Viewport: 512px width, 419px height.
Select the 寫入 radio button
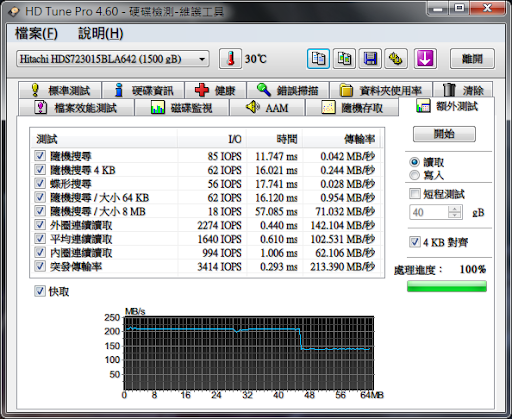[414, 175]
